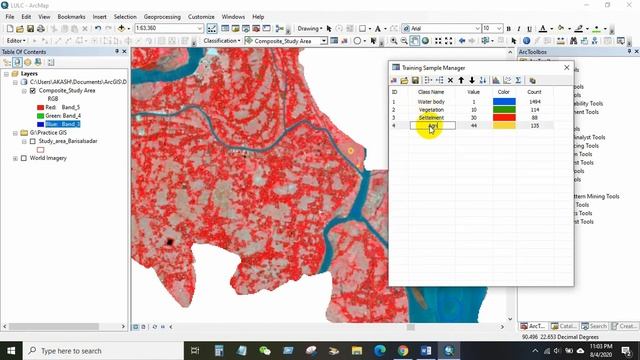The height and width of the screenshot is (360, 640).
Task: Enable Study_area_Barisalsadar layer checkbox
Action: (33, 141)
